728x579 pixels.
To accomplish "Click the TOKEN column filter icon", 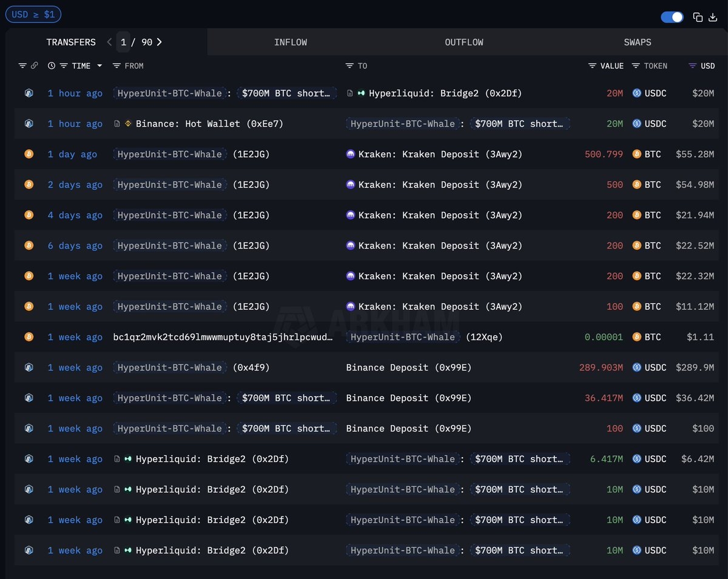I will 636,65.
